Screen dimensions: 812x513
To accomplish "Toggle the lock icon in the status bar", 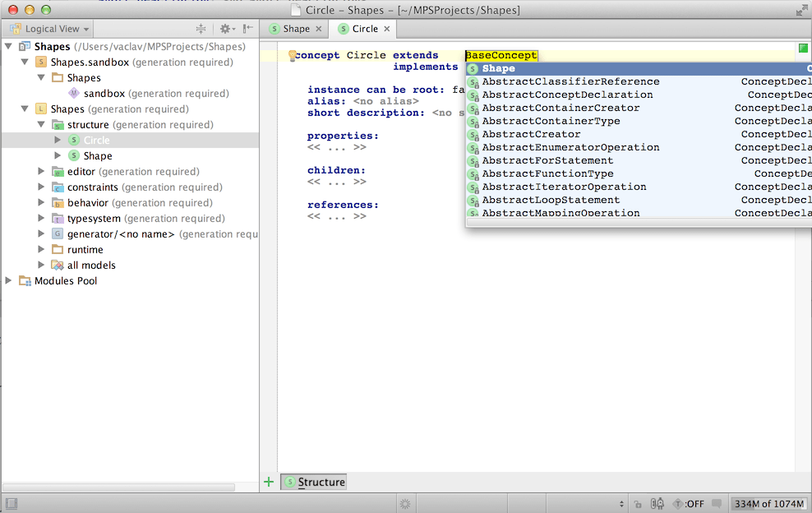I will 638,503.
